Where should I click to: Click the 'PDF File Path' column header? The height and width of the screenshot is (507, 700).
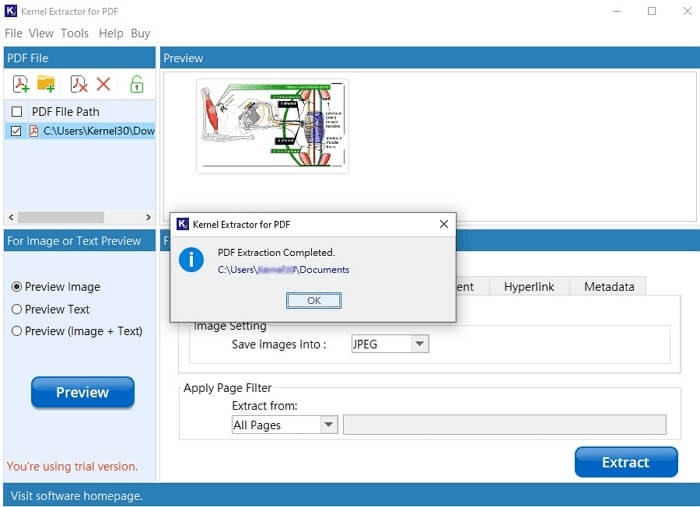[x=66, y=112]
